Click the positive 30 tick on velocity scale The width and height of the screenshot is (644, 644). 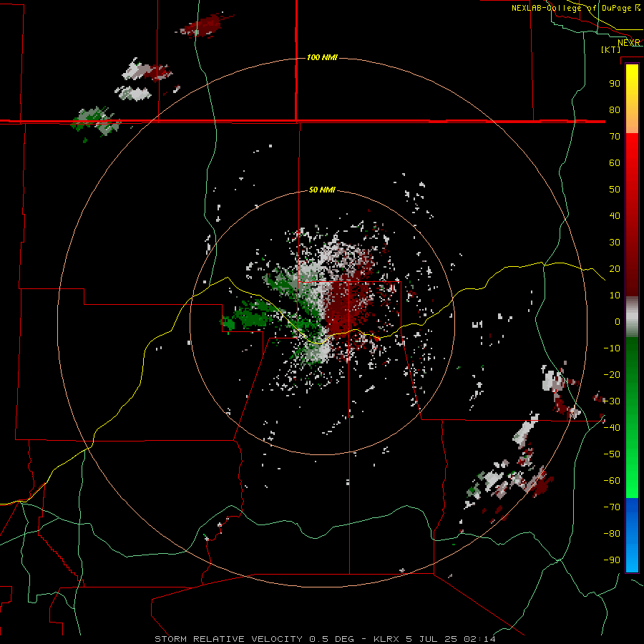tap(615, 243)
